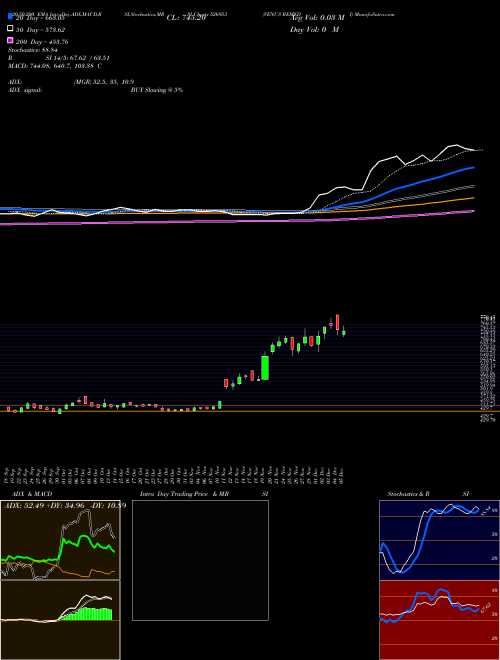The width and height of the screenshot is (500, 660).
Task: Click the RSI 14/5 values line
Action: click(59, 58)
